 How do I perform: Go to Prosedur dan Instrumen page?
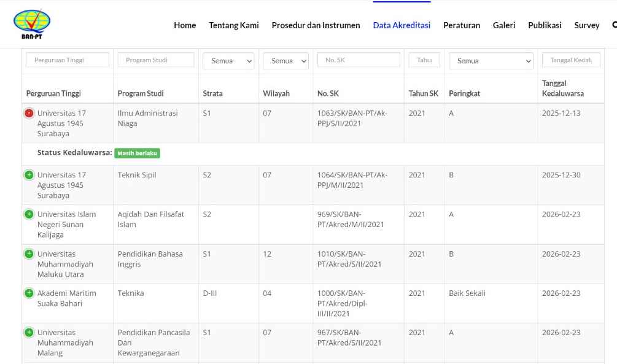click(316, 25)
